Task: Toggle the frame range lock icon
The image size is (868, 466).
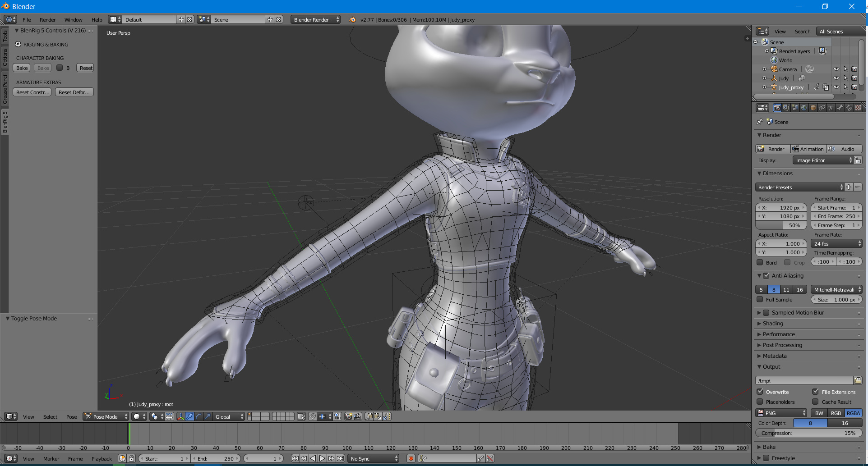Action: pos(131,458)
